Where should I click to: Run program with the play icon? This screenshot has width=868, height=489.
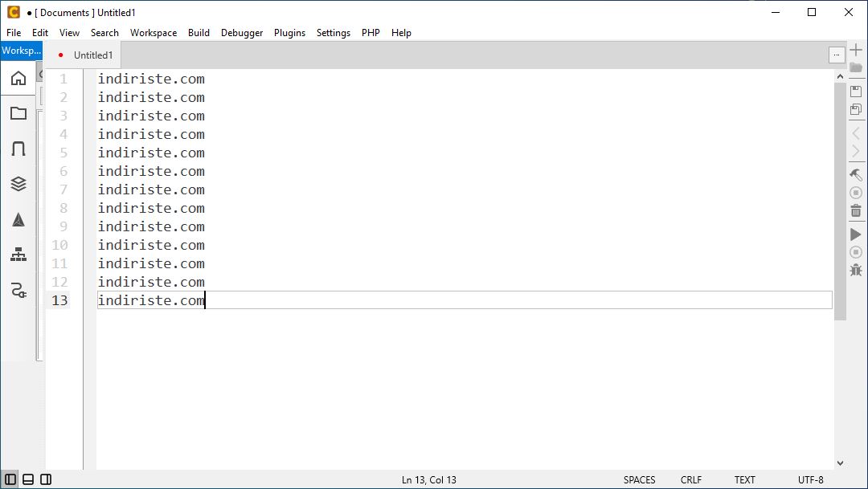856,234
